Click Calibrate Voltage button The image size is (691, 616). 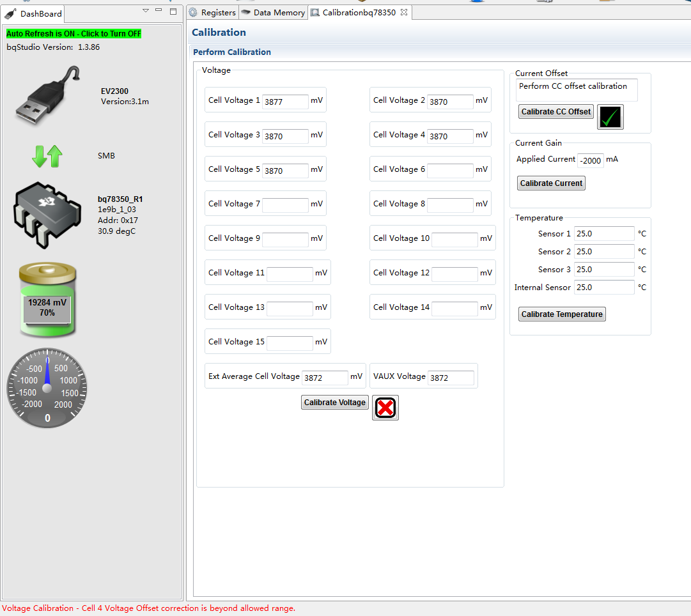point(334,403)
